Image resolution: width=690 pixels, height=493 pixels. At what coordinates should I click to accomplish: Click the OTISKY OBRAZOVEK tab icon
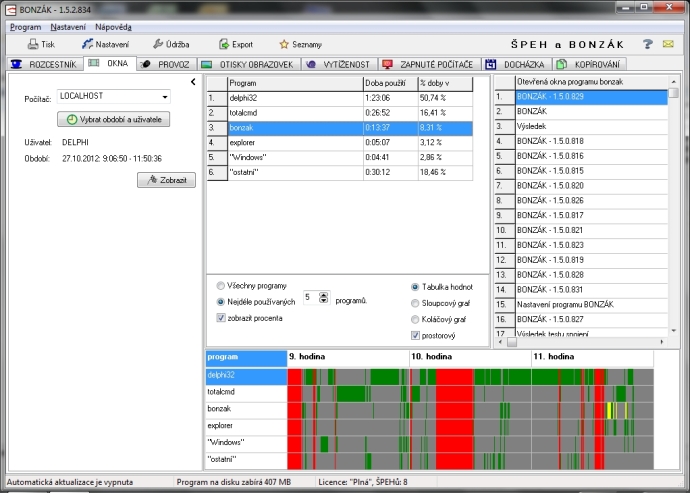(206, 64)
